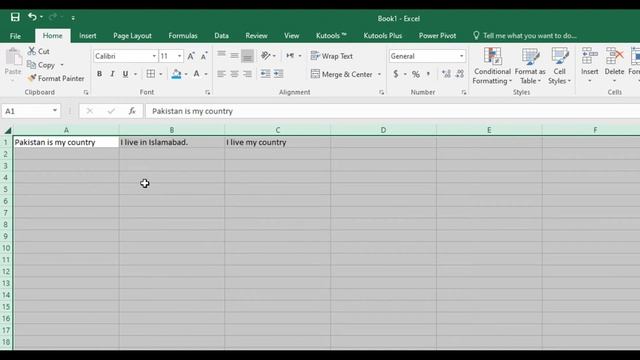
Task: Switch to the Data tab
Action: pos(221,36)
